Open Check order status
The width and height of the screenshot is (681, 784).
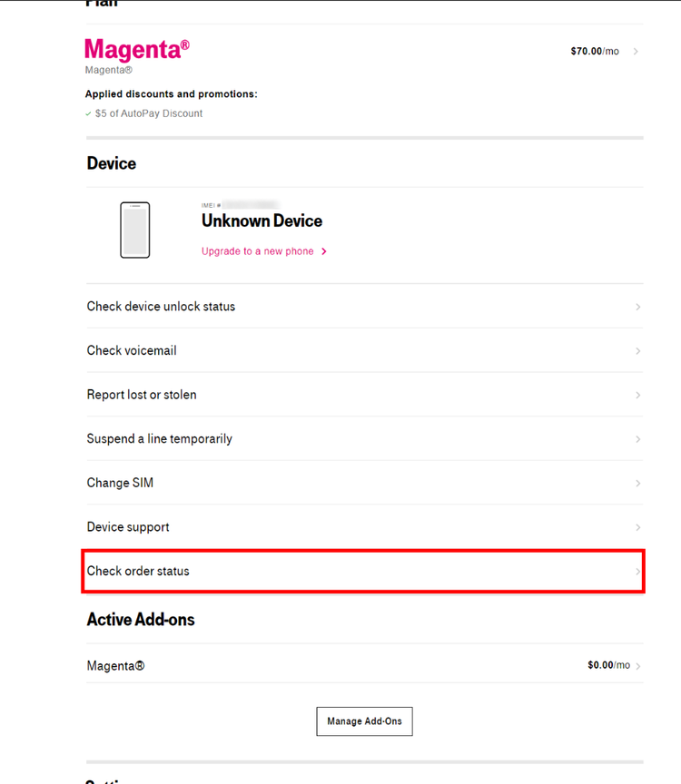pyautogui.click(x=364, y=571)
